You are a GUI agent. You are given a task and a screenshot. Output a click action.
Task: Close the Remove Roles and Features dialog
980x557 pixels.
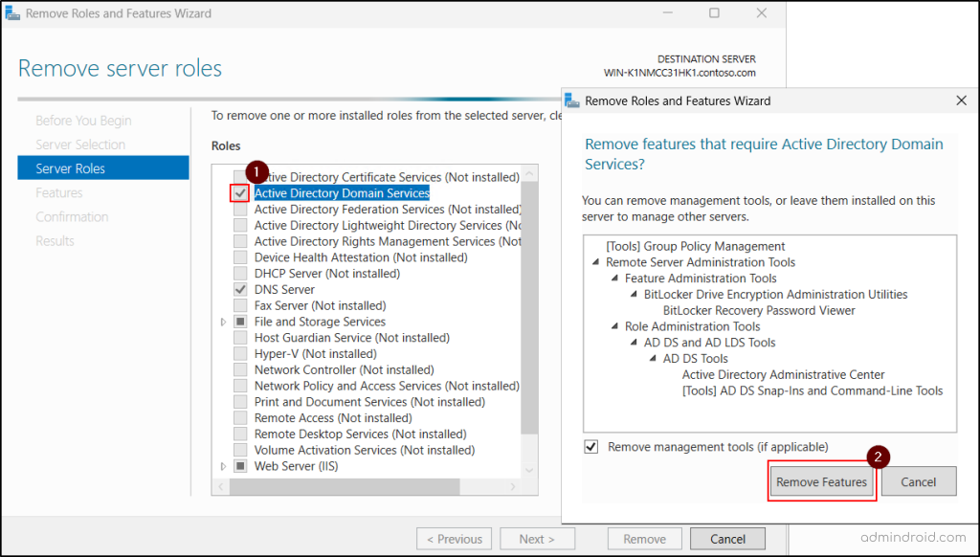960,100
